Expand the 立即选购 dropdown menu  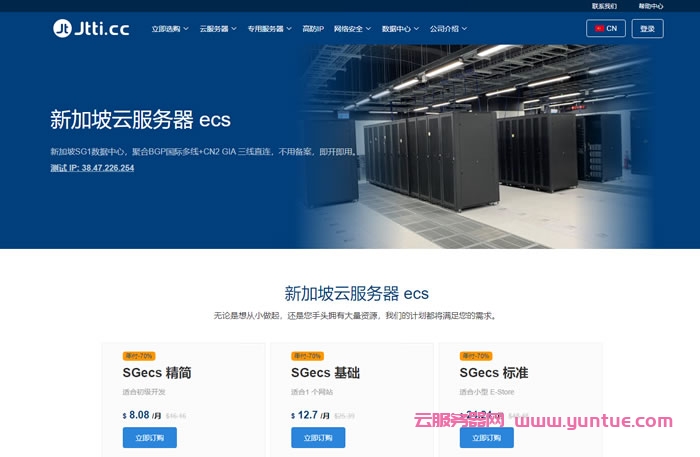pyautogui.click(x=170, y=29)
